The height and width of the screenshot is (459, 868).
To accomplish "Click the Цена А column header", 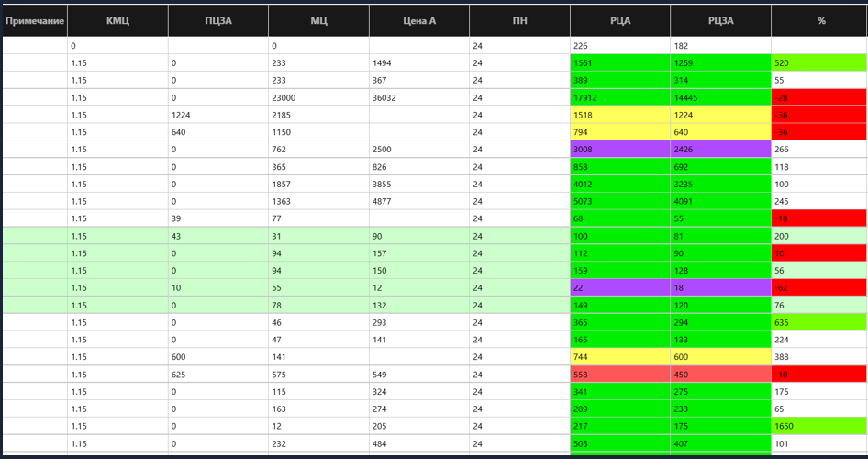I will coord(419,20).
